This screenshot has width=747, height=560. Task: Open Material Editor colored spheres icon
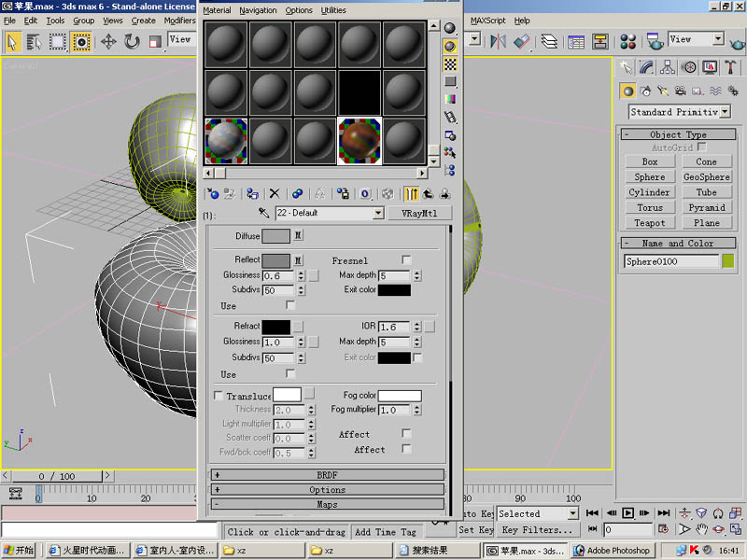coord(627,41)
